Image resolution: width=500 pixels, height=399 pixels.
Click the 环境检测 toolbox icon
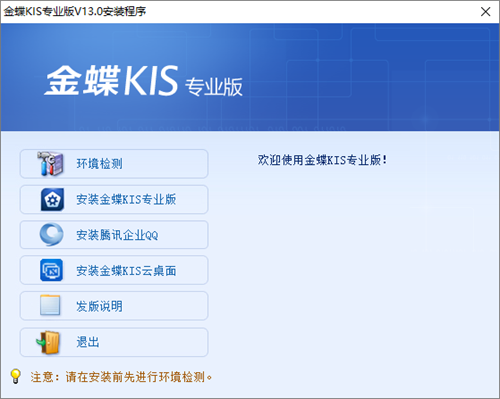(x=50, y=164)
